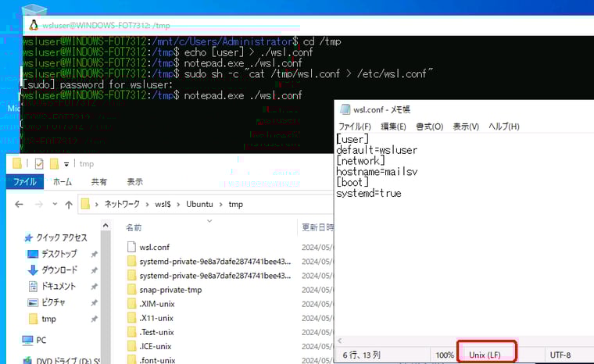
Task: Click the properties checkmark quick access icon
Action: pyautogui.click(x=38, y=163)
